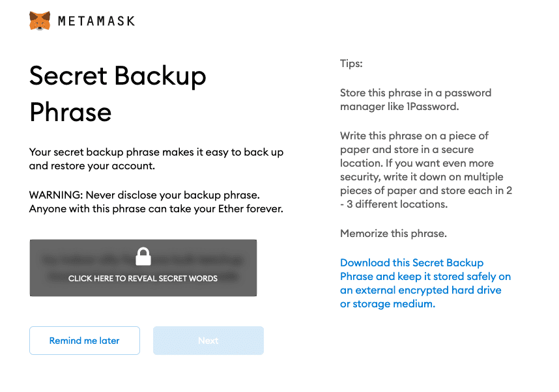Click the Memorize this phrase tip

pos(394,233)
